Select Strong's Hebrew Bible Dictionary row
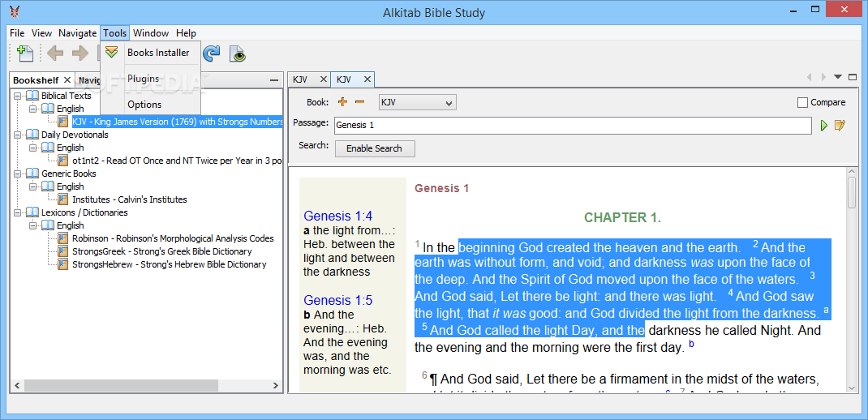Viewport: 868px width, 420px height. point(169,264)
